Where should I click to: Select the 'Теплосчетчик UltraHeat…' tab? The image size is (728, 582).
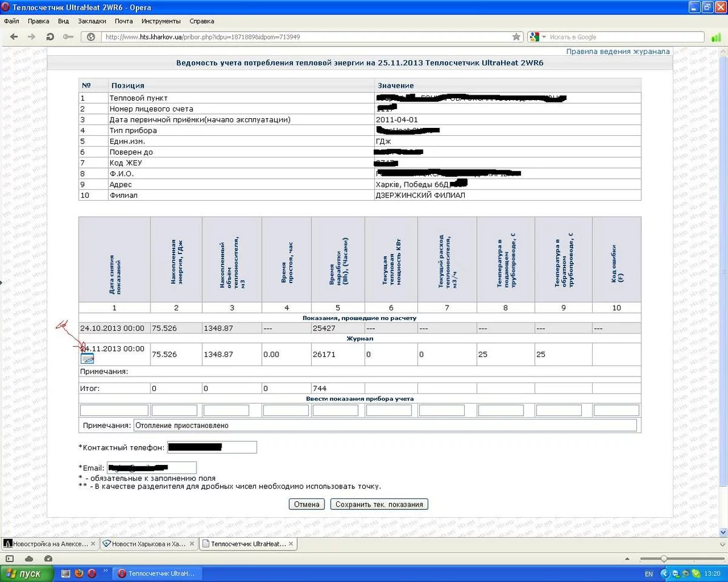click(x=248, y=544)
